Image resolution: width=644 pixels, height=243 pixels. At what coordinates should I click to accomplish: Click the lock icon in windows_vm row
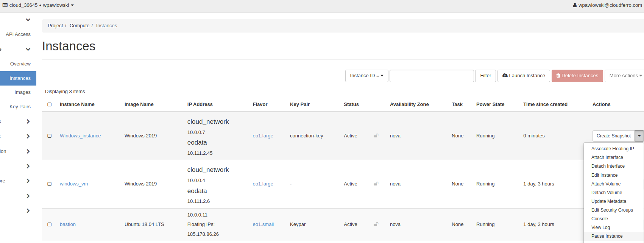376,184
